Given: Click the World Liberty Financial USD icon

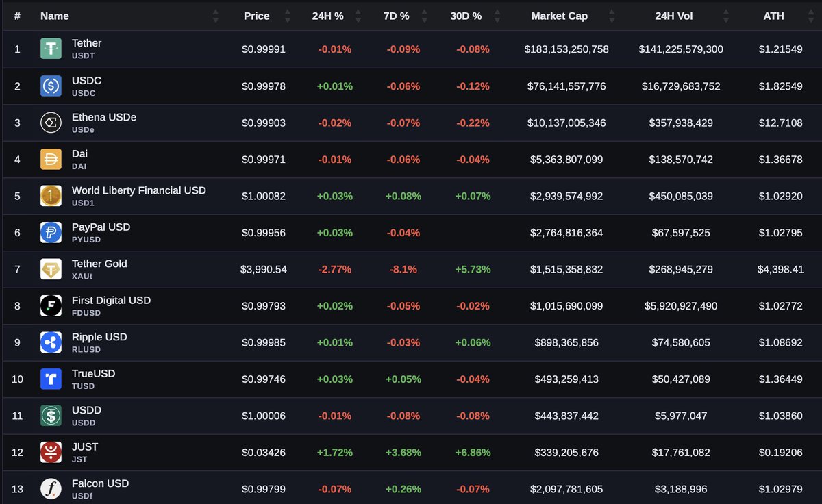Looking at the screenshot, I should (x=51, y=195).
